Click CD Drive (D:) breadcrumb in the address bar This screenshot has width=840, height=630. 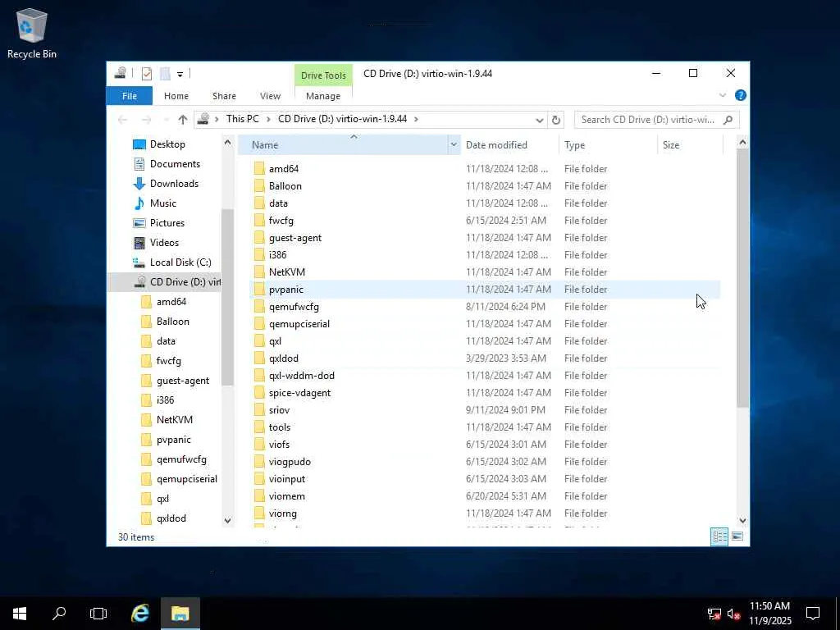click(342, 119)
